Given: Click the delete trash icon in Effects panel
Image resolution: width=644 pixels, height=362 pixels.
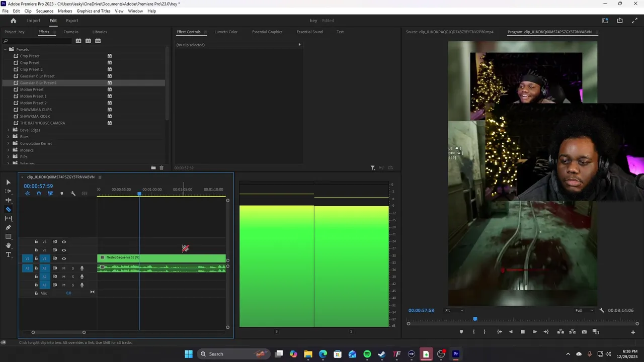Looking at the screenshot, I should (162, 168).
